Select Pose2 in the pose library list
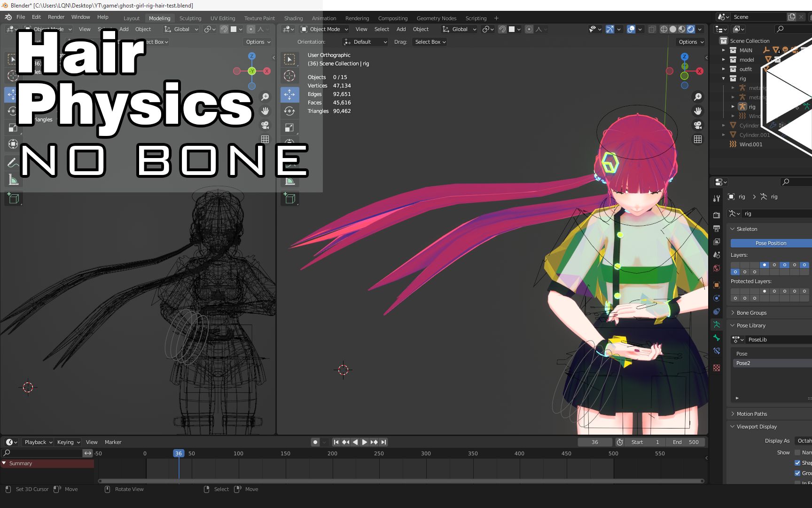 [x=773, y=363]
